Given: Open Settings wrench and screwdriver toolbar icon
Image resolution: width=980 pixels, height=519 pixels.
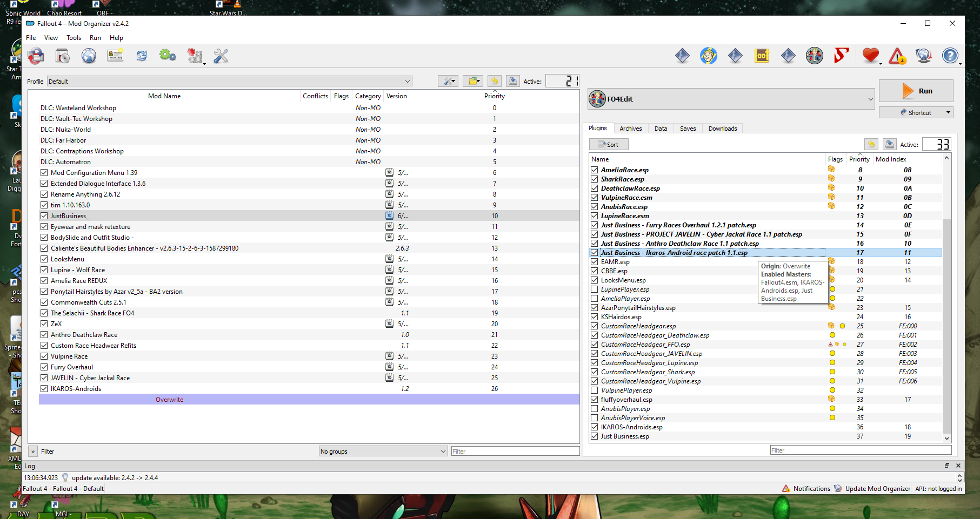Looking at the screenshot, I should coord(221,56).
